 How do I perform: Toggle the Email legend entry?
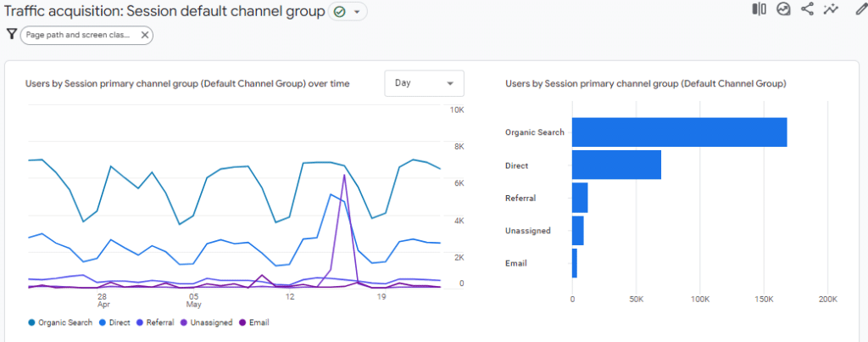click(253, 322)
